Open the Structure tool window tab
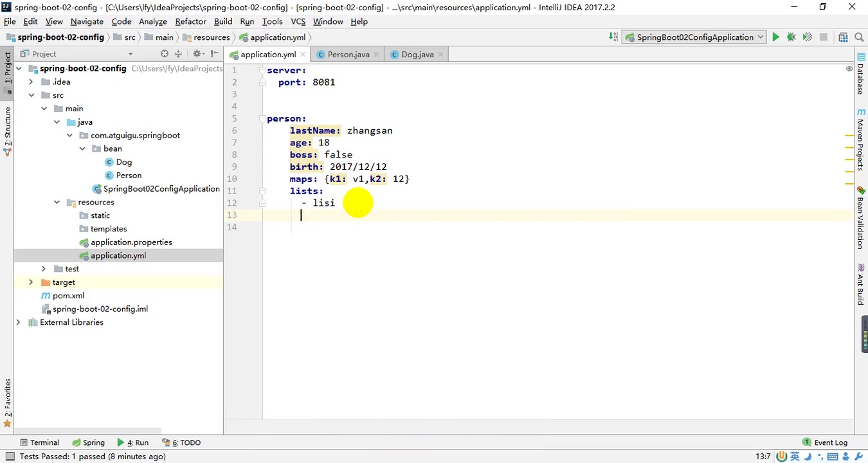Viewport: 868px width, 463px height. [x=8, y=131]
